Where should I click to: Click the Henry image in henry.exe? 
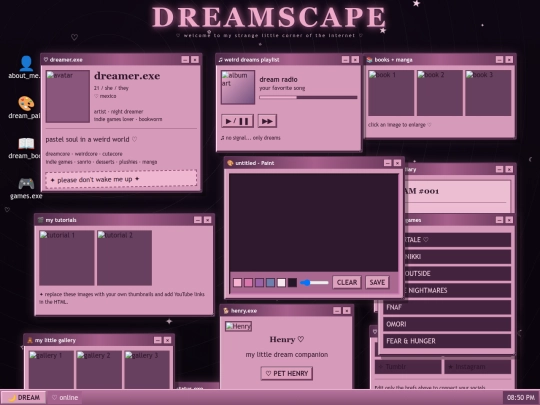click(238, 326)
